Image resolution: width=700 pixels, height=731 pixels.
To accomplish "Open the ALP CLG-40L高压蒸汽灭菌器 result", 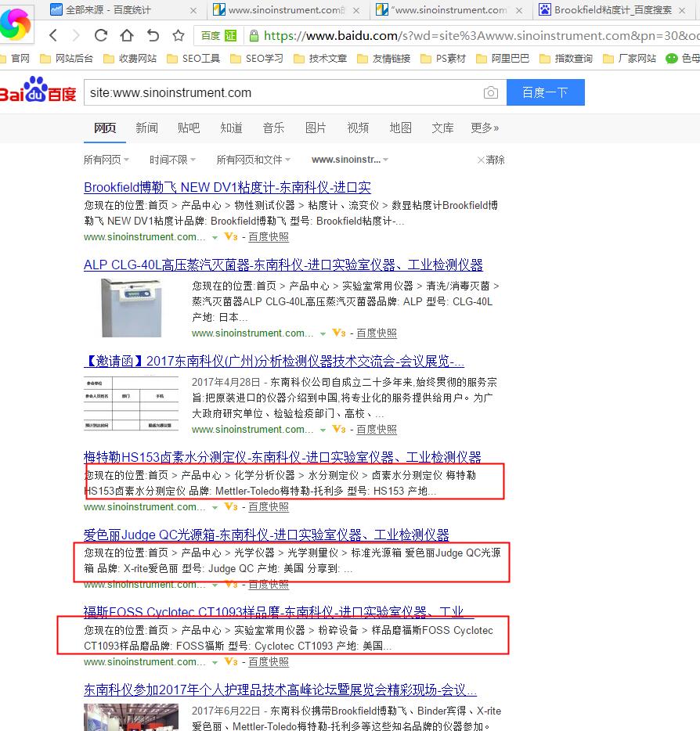I will (x=283, y=265).
